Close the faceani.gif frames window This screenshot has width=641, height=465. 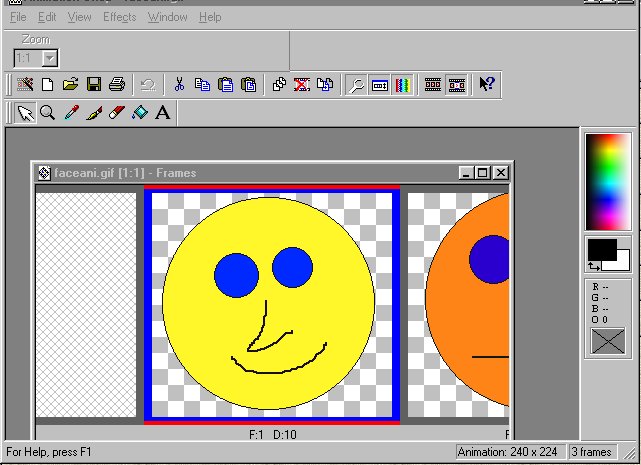click(501, 173)
